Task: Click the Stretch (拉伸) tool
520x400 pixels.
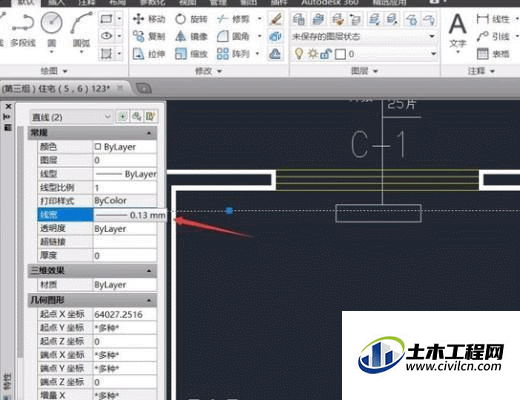Action: (149, 54)
